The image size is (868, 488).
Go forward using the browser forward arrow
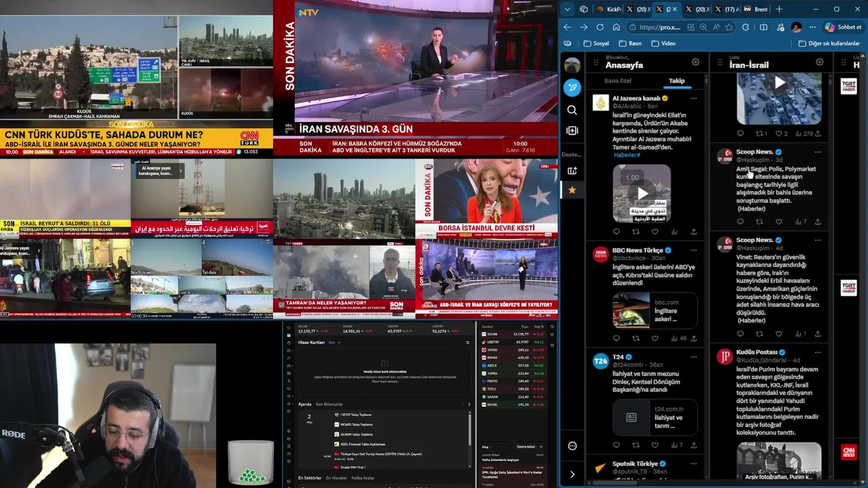(584, 27)
